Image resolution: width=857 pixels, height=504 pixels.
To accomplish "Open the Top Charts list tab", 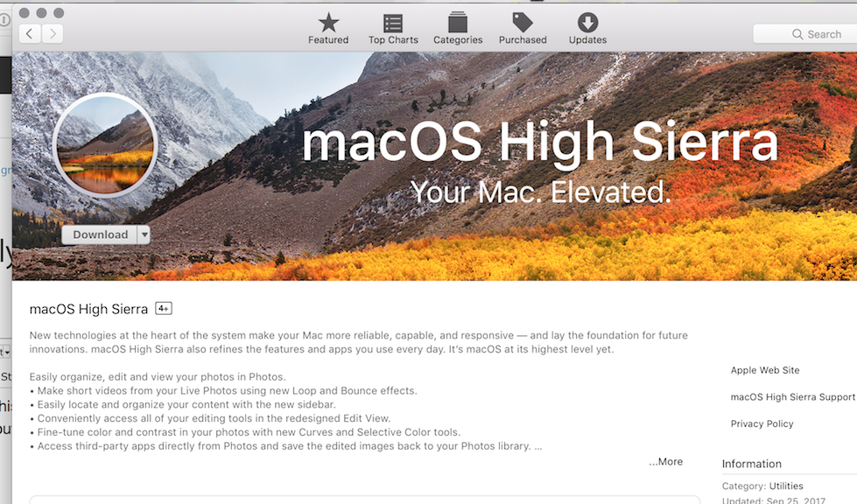I will pyautogui.click(x=393, y=29).
